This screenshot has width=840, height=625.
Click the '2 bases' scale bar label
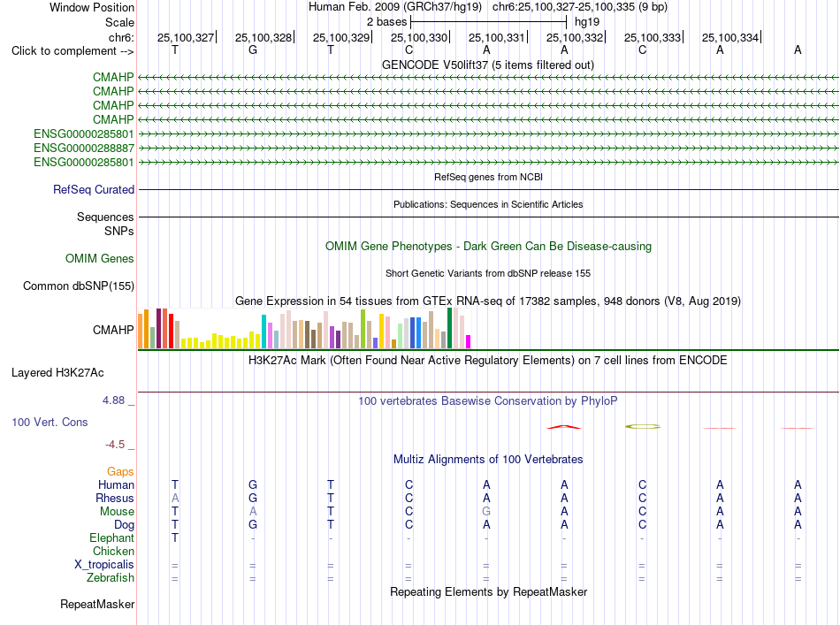[x=386, y=22]
